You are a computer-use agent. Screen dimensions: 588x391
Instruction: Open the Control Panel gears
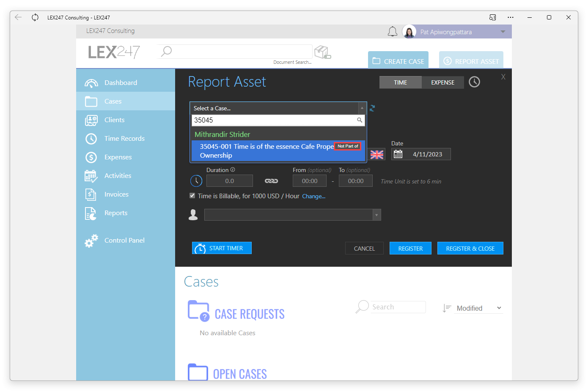click(91, 241)
